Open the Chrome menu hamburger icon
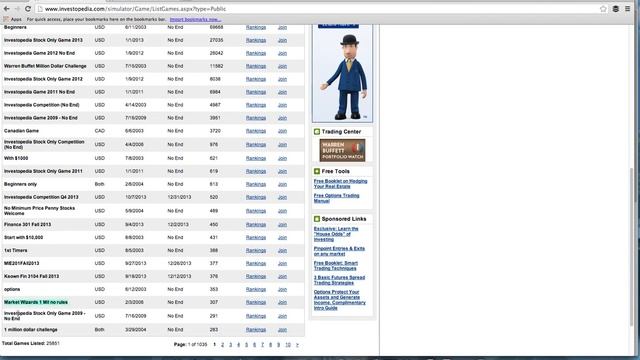Screen dimensions: 640x360 click(628, 9)
